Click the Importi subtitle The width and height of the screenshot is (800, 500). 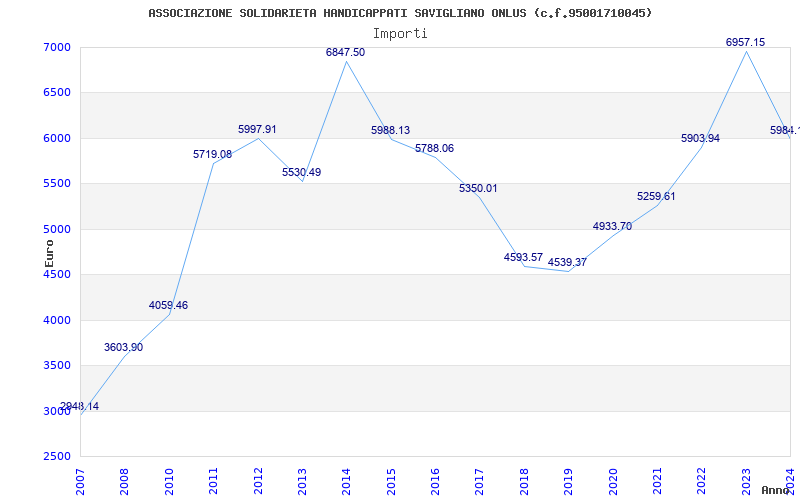[x=400, y=34]
